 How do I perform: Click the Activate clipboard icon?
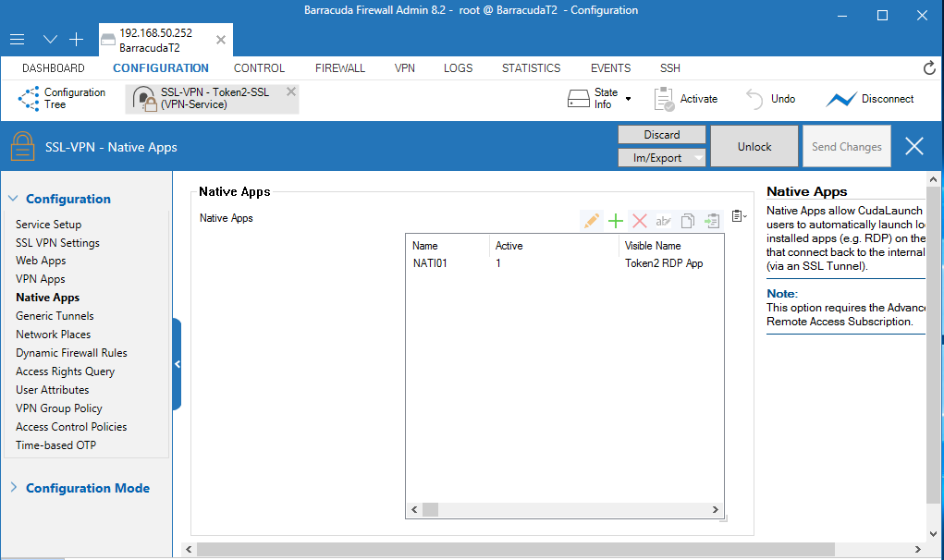click(x=664, y=99)
